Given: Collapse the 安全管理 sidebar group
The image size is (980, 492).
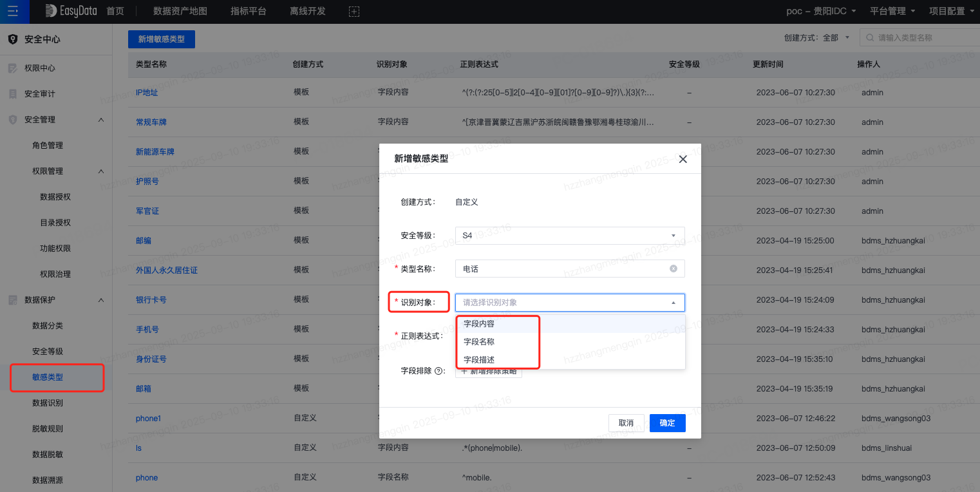Looking at the screenshot, I should point(101,120).
